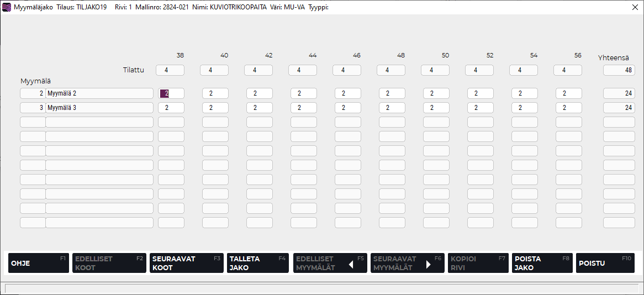The height and width of the screenshot is (295, 644).
Task: Select size 56 field for Myymälä 2
Action: [x=568, y=93]
